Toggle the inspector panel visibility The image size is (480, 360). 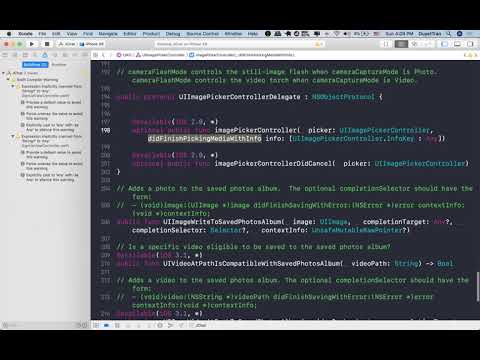tap(470, 44)
